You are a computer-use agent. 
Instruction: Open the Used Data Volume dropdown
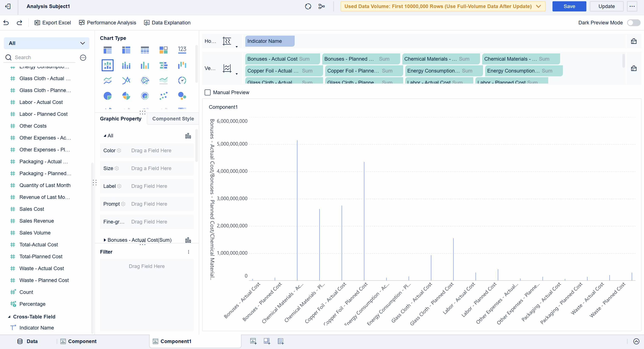[538, 6]
